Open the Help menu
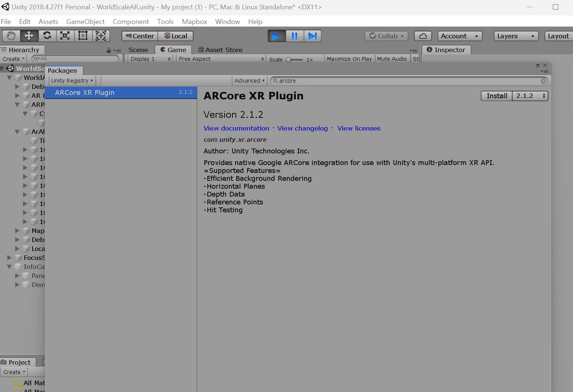Viewport: 573px width, 392px height. (255, 22)
